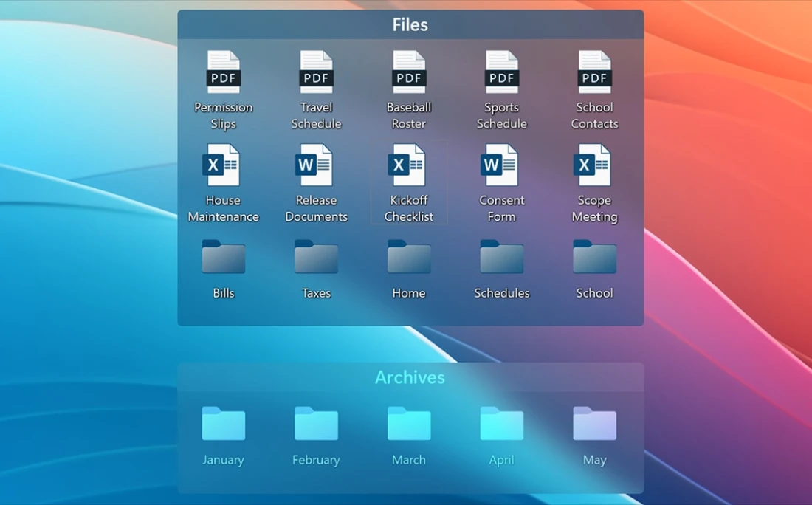
Task: Select the Kickoff Checklist Excel file
Action: tap(409, 166)
